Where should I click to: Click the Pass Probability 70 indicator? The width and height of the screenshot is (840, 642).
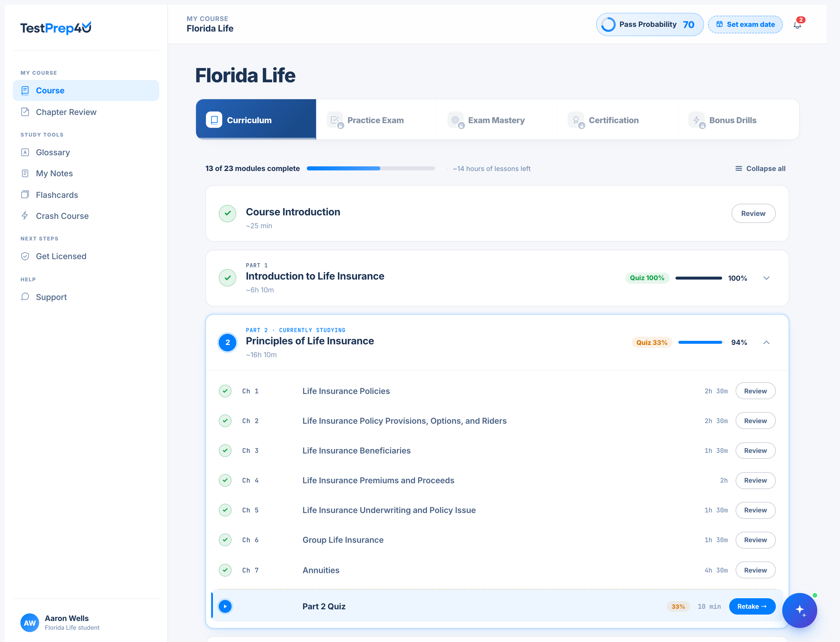(x=650, y=25)
